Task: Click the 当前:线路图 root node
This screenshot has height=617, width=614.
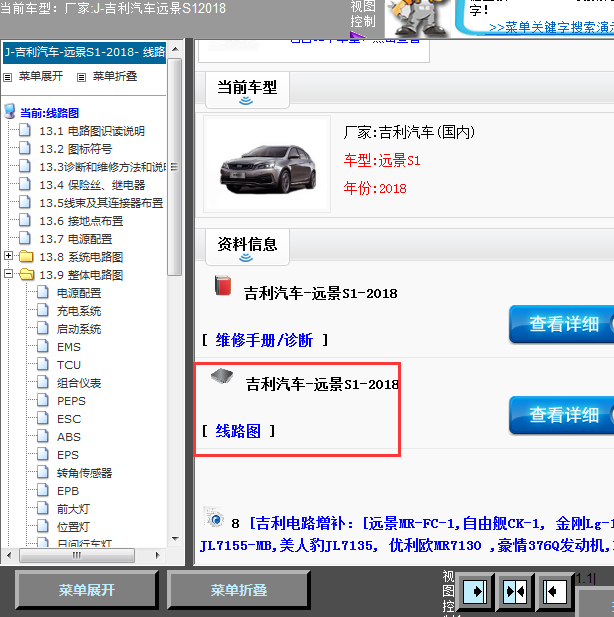Action: [49, 113]
